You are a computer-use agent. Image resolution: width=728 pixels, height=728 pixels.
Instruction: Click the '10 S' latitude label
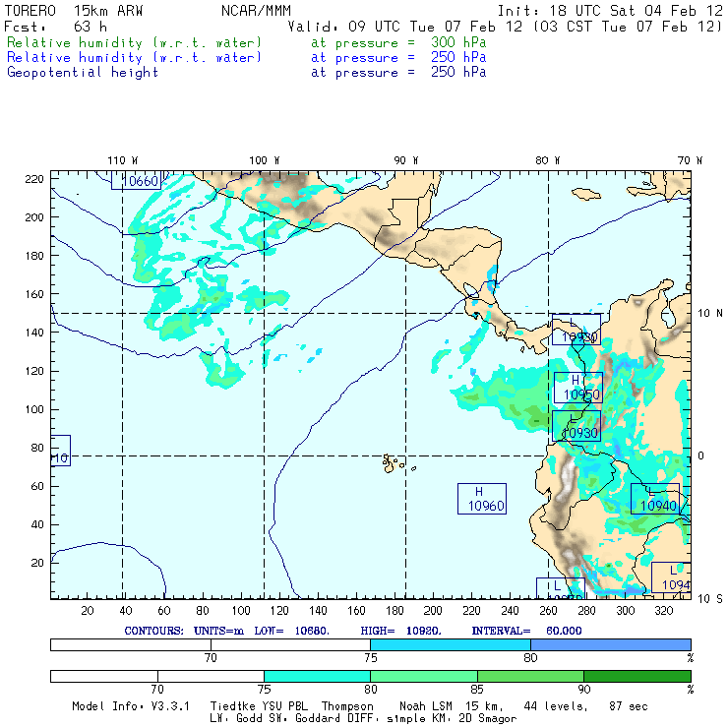click(x=710, y=599)
